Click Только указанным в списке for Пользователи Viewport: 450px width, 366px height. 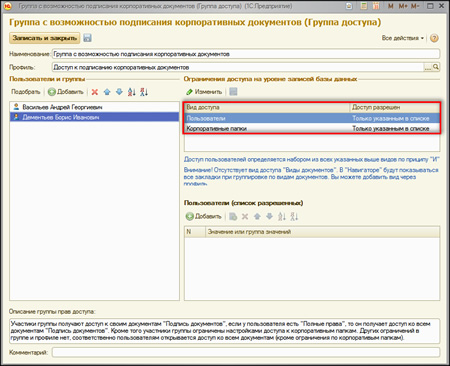pyautogui.click(x=391, y=118)
